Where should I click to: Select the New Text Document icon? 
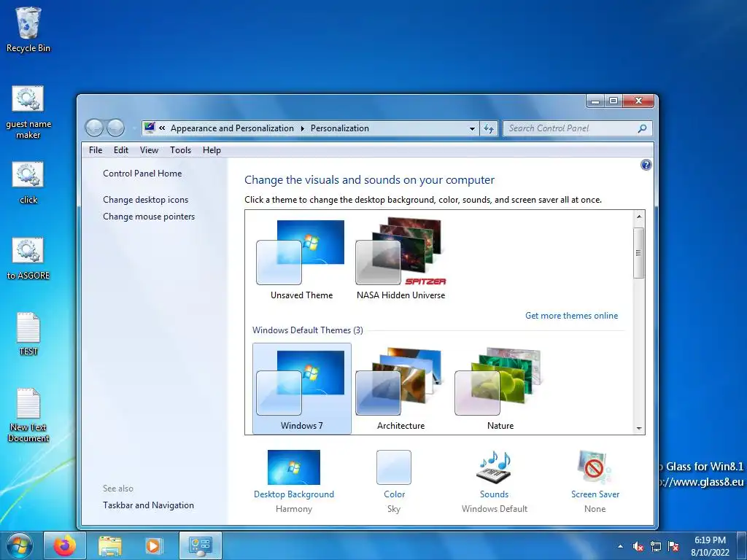tap(28, 415)
